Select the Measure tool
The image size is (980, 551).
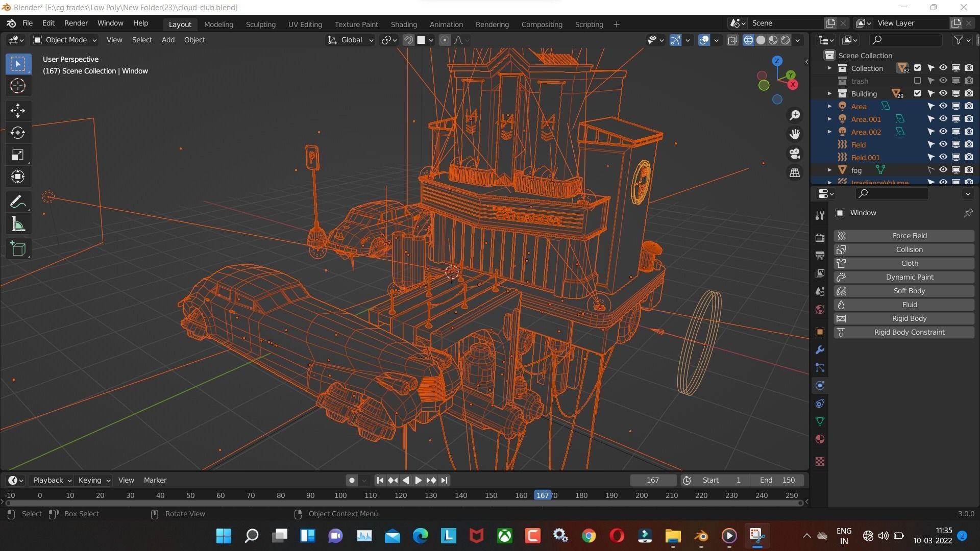click(18, 224)
